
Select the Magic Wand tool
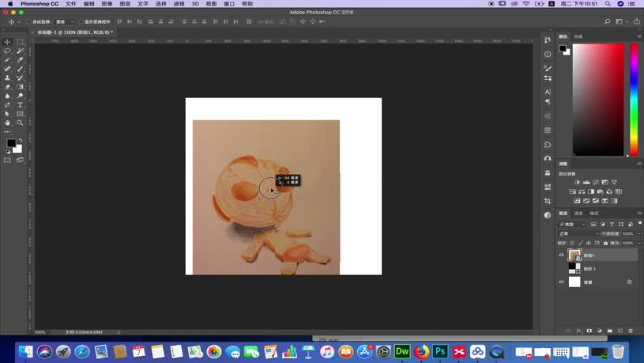point(20,51)
